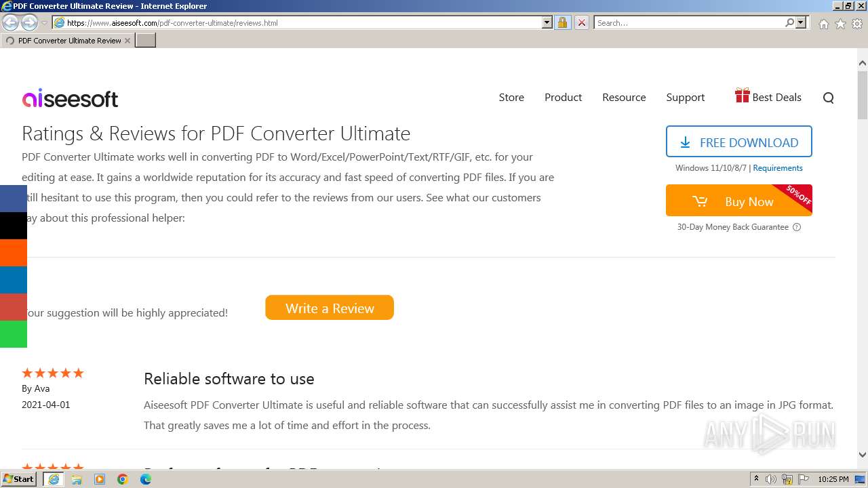Click the Write a Review button
Screen dimensions: 868x488
coord(330,308)
